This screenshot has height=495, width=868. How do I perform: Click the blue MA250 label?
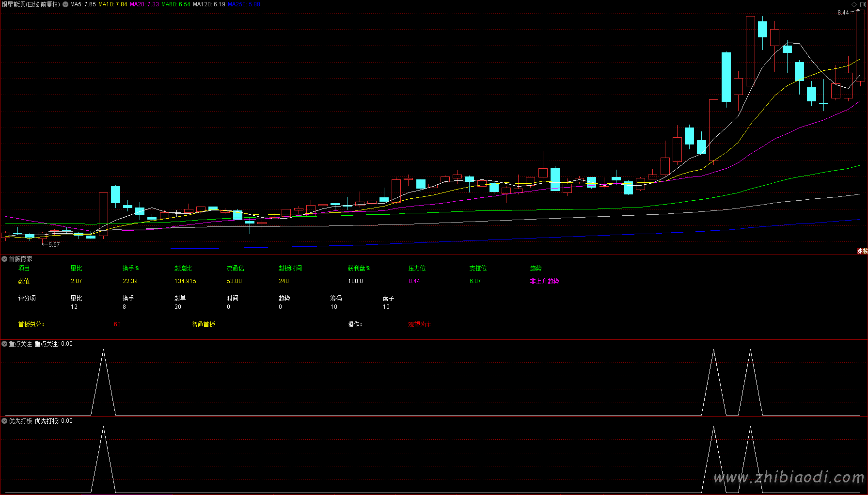pos(244,4)
